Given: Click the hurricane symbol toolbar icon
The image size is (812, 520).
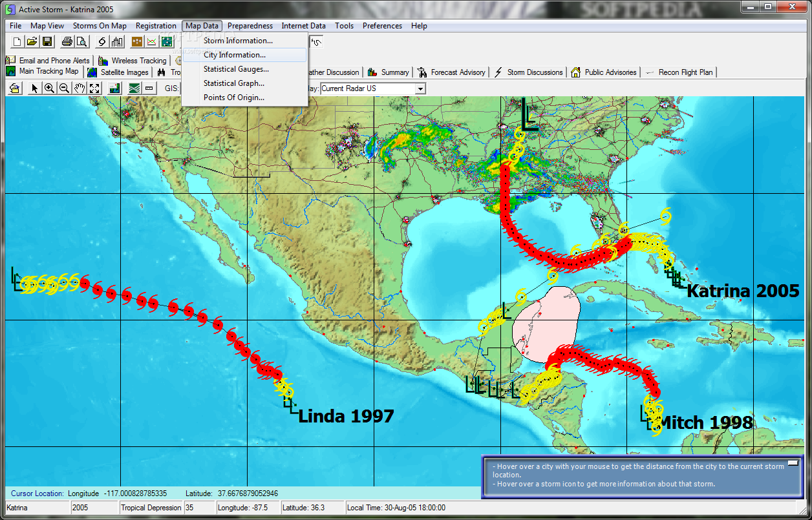Looking at the screenshot, I should pyautogui.click(x=103, y=42).
